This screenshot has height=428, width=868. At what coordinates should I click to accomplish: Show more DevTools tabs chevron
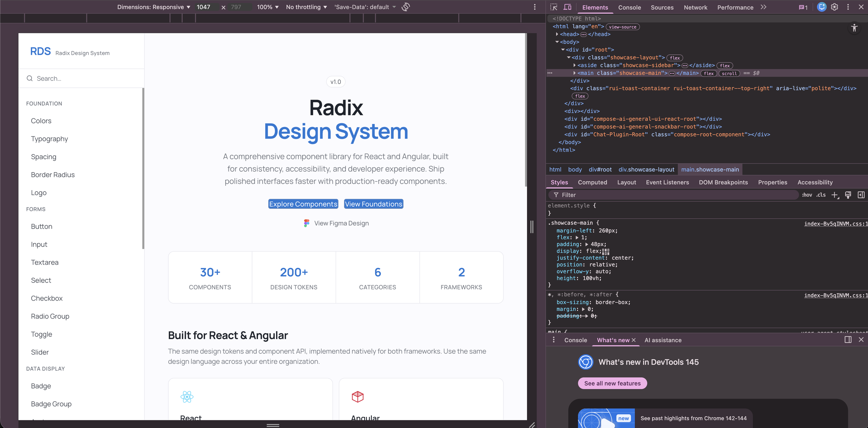(763, 7)
